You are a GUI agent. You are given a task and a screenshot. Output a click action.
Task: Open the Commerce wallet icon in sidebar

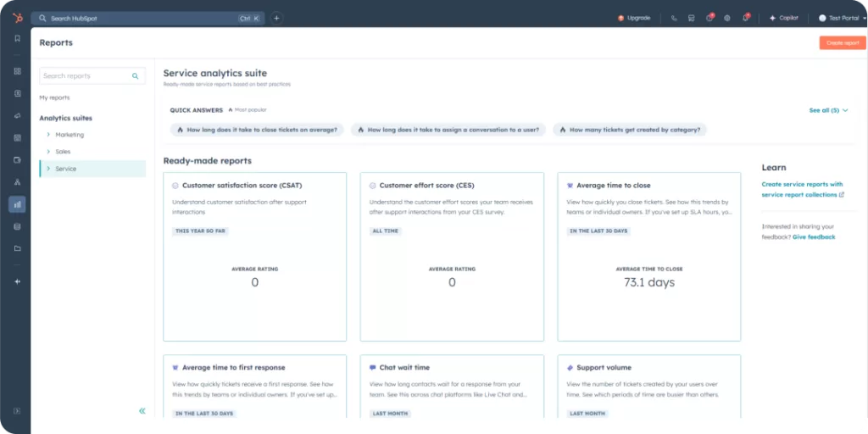tap(17, 160)
